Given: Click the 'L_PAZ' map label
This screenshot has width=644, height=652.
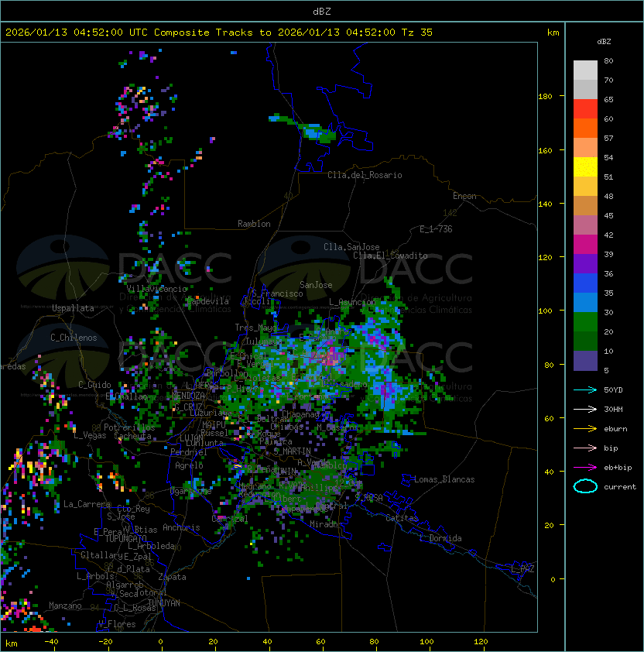Looking at the screenshot, I should point(522,569).
